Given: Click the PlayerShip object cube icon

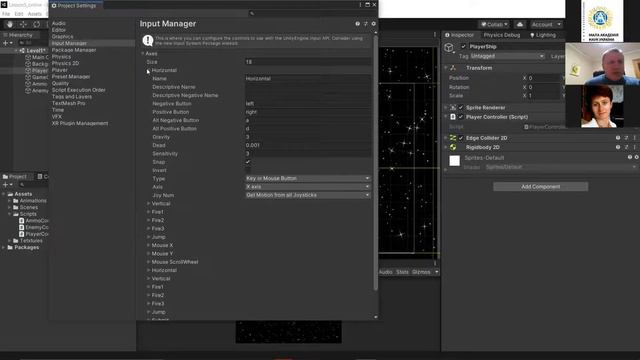Looking at the screenshot, I should coord(449,48).
